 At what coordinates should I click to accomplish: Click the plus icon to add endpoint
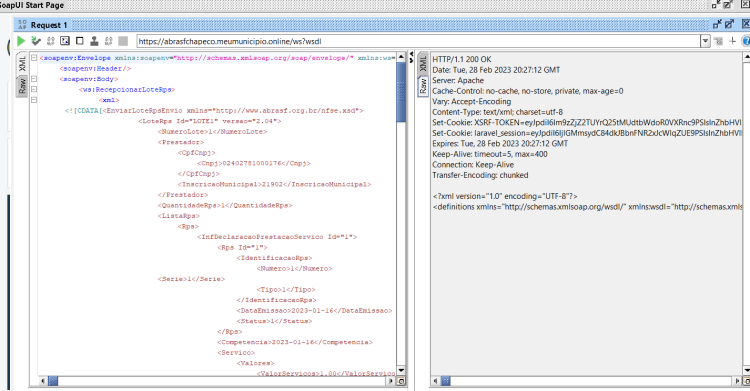coord(732,41)
